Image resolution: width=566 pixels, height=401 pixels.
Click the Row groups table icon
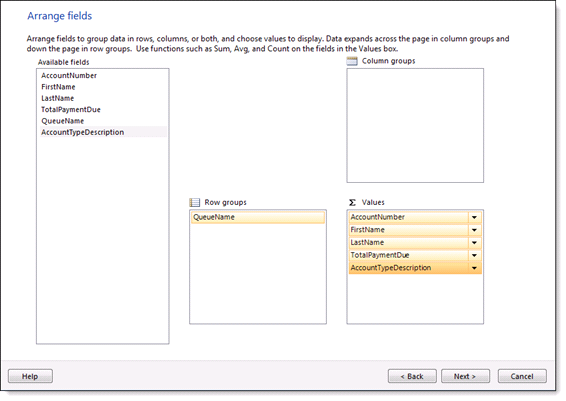tap(195, 202)
